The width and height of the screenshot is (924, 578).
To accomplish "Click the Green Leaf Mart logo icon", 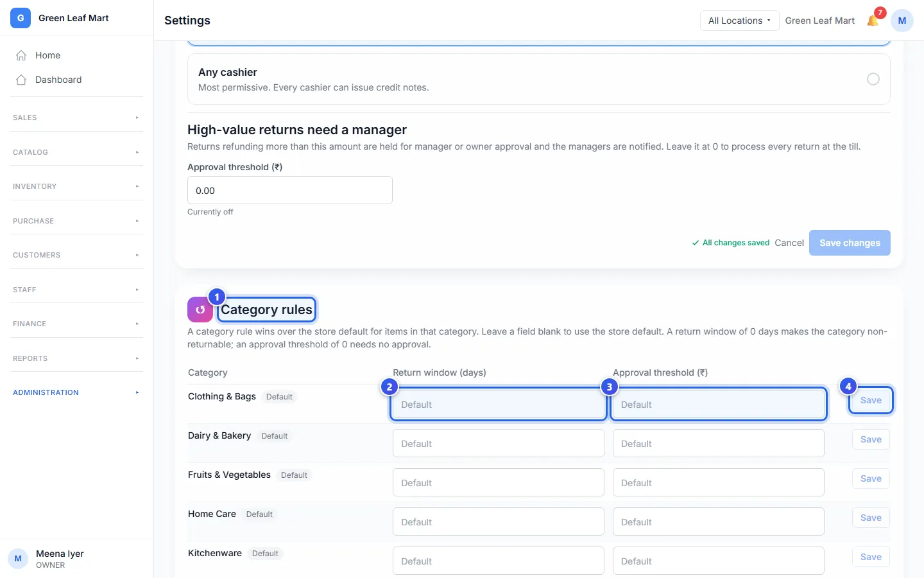I will pos(21,18).
